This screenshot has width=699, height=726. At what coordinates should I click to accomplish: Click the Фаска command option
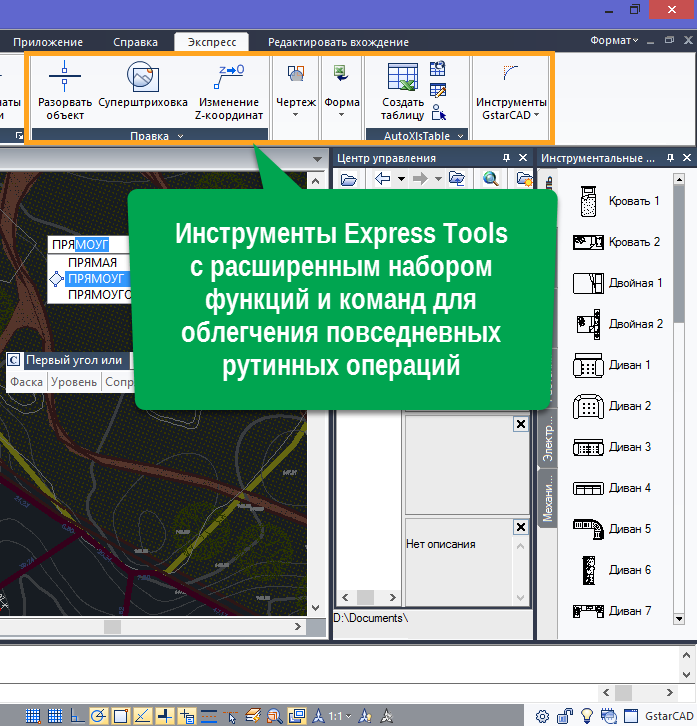click(26, 382)
